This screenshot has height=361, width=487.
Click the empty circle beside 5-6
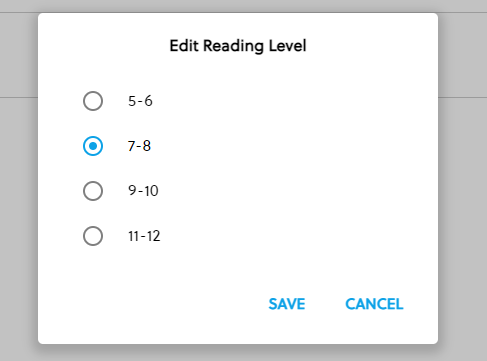tap(93, 101)
